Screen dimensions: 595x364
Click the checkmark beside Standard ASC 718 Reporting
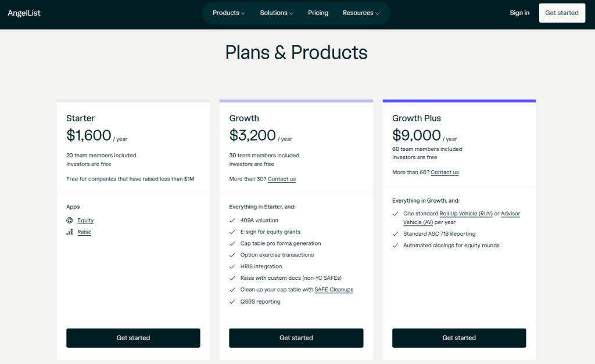(396, 234)
